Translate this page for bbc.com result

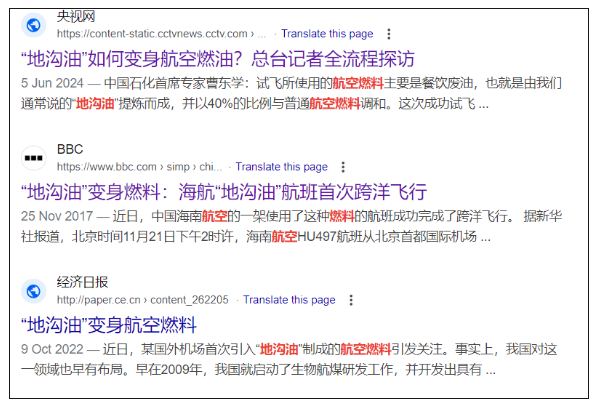click(x=282, y=167)
